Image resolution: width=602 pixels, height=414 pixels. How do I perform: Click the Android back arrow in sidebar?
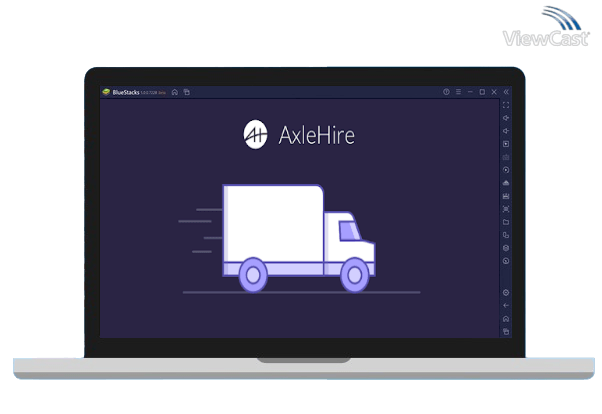(506, 306)
